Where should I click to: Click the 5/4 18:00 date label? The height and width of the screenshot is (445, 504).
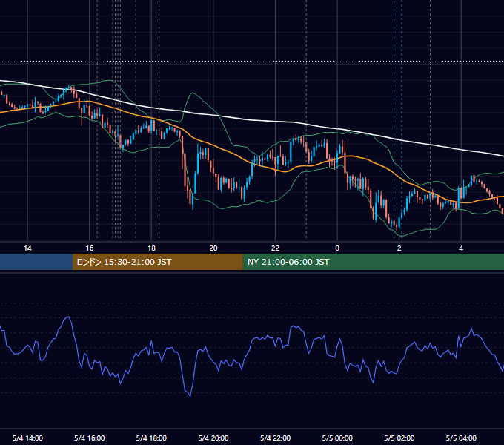pos(151,438)
